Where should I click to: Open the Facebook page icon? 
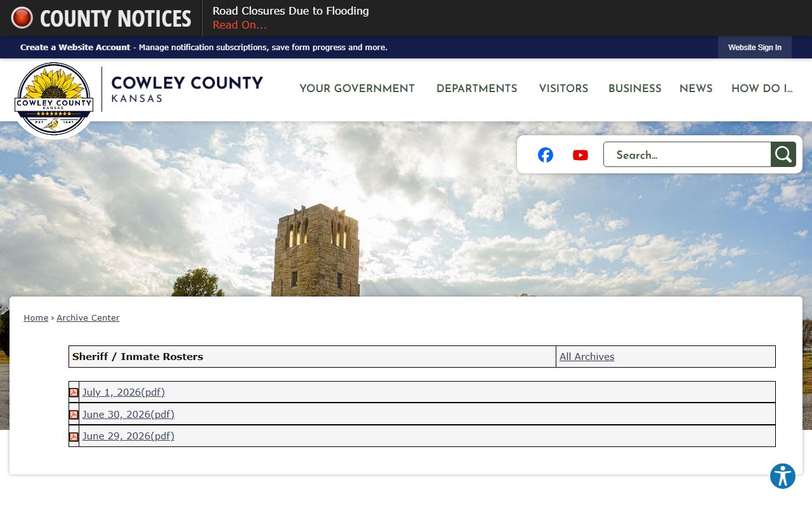point(546,155)
